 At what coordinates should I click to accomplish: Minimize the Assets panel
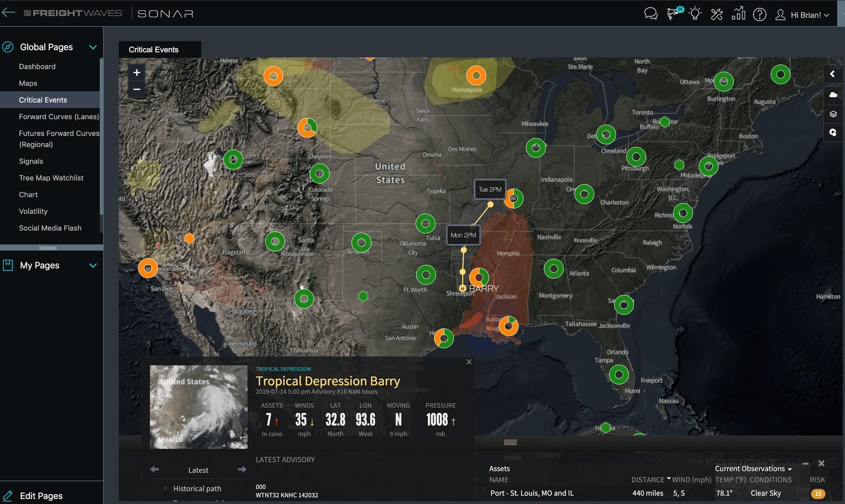point(806,464)
